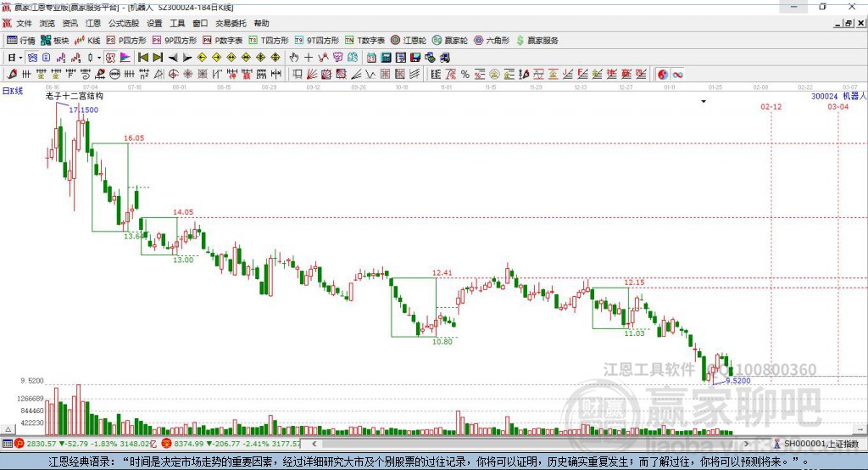Select the circled-cross target drawing tool
The image size is (868, 470).
(173, 75)
